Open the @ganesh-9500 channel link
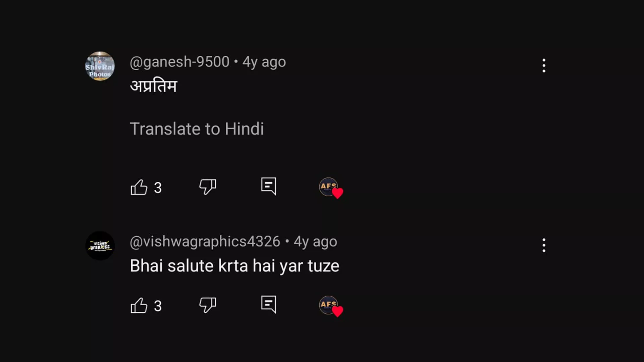The width and height of the screenshot is (644, 362). point(179,62)
